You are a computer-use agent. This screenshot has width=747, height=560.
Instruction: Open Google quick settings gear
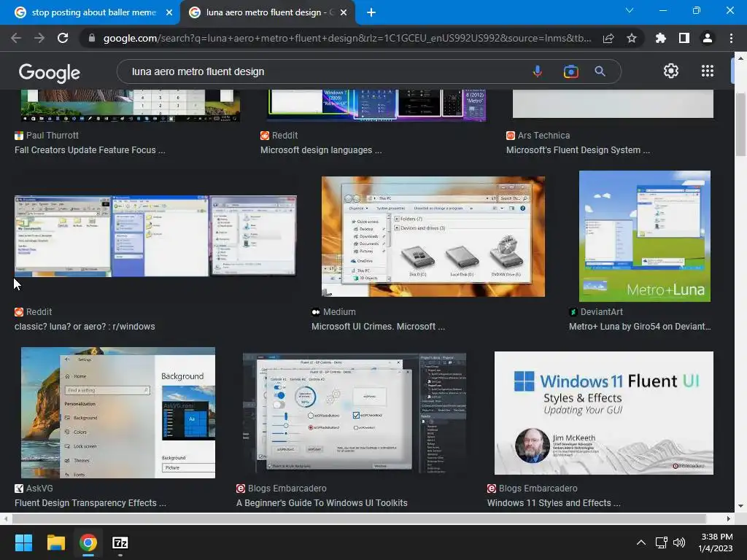671,71
